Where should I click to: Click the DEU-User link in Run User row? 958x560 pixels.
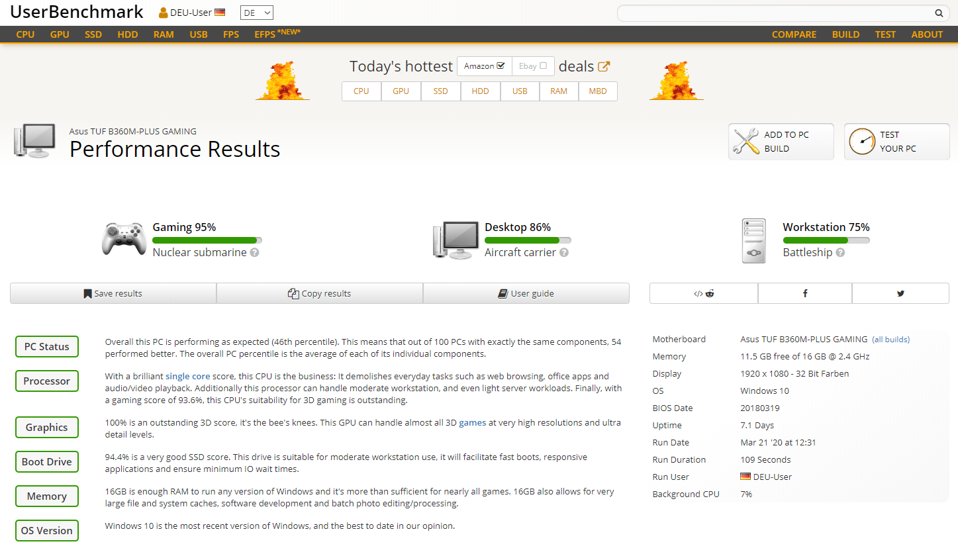[x=772, y=477]
